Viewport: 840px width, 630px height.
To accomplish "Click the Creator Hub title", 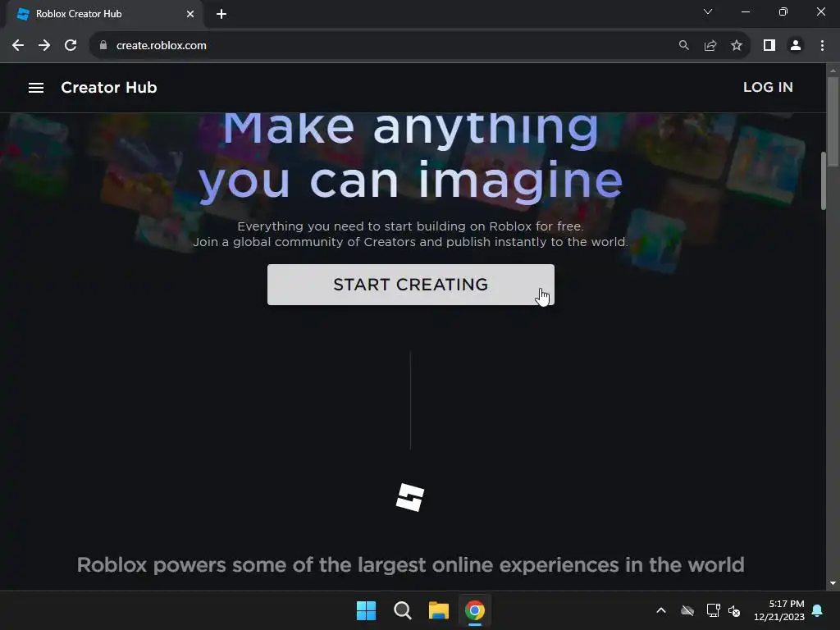I will click(x=109, y=87).
